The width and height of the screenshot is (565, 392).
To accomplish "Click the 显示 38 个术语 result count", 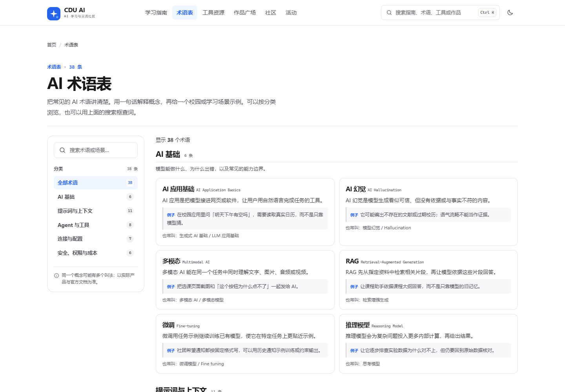I will (x=173, y=140).
